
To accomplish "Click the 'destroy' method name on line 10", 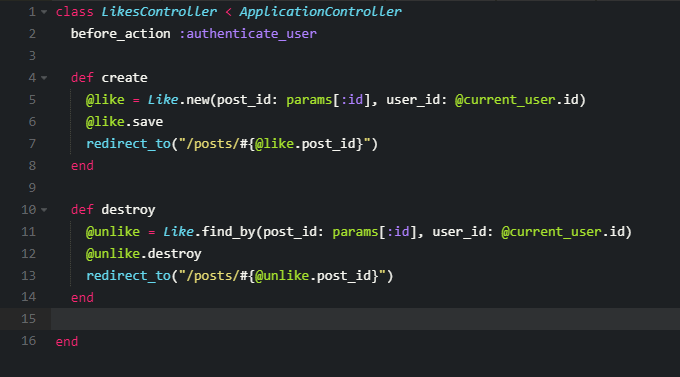I will click(x=128, y=210).
